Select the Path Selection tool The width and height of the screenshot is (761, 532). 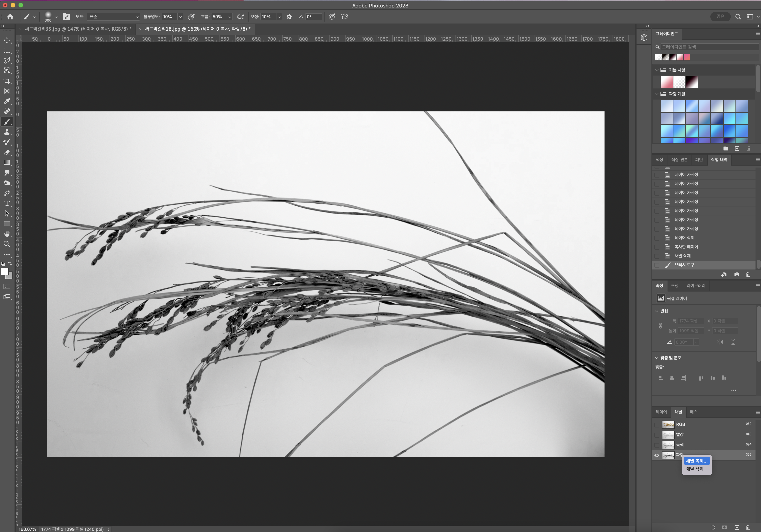click(7, 214)
